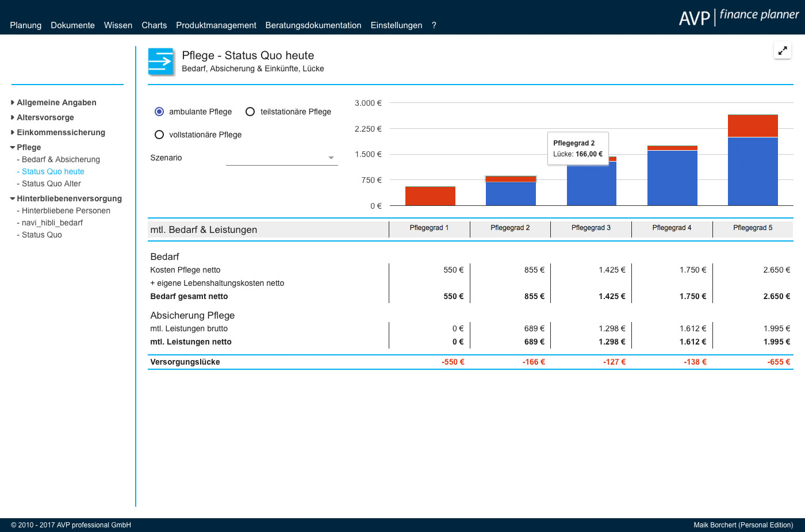Click the fullscreen expand icon

tap(783, 51)
